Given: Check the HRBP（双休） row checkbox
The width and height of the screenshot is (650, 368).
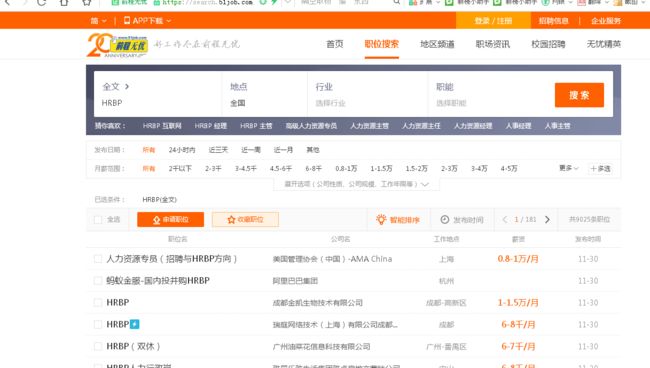Looking at the screenshot, I should 98,346.
